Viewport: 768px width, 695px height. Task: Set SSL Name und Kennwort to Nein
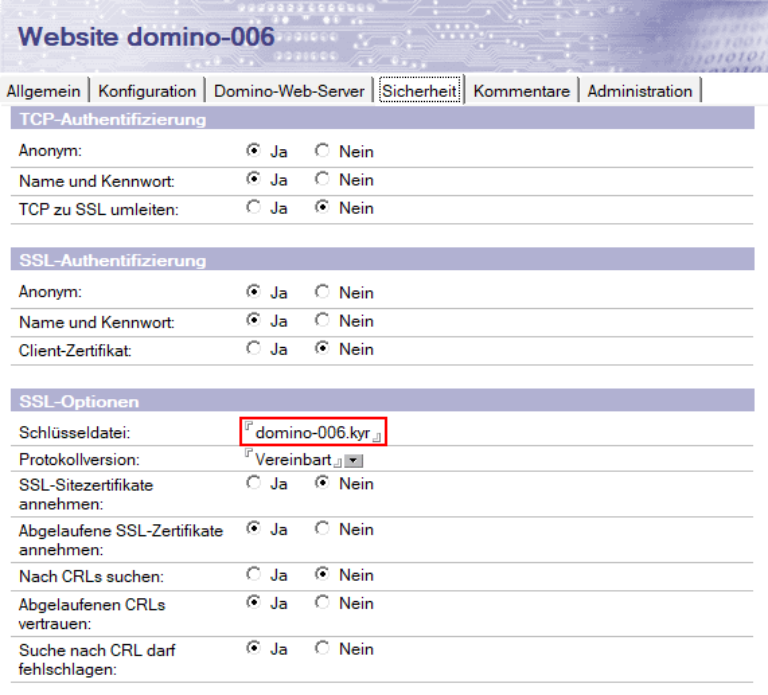(x=322, y=320)
